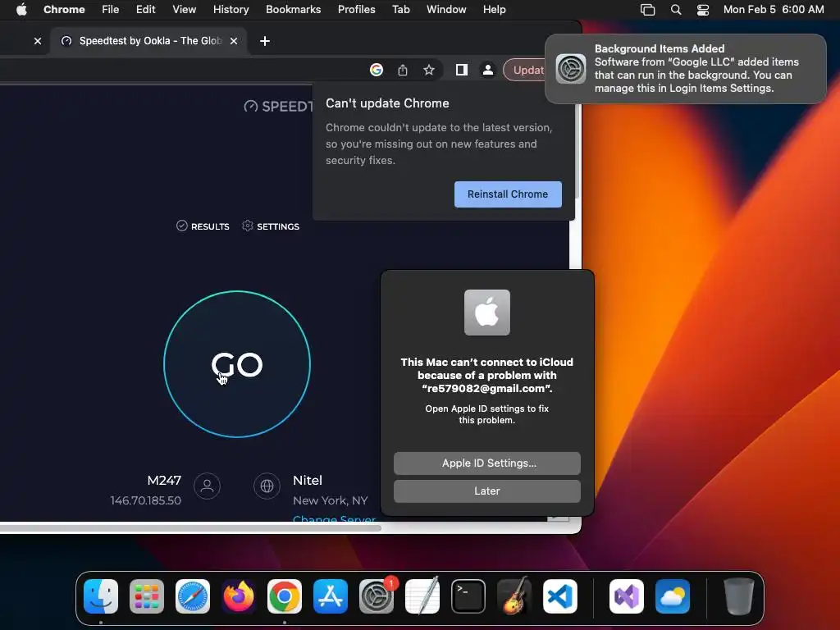Click the M247 user account icon
Viewport: 840px width, 630px height.
pyautogui.click(x=208, y=486)
